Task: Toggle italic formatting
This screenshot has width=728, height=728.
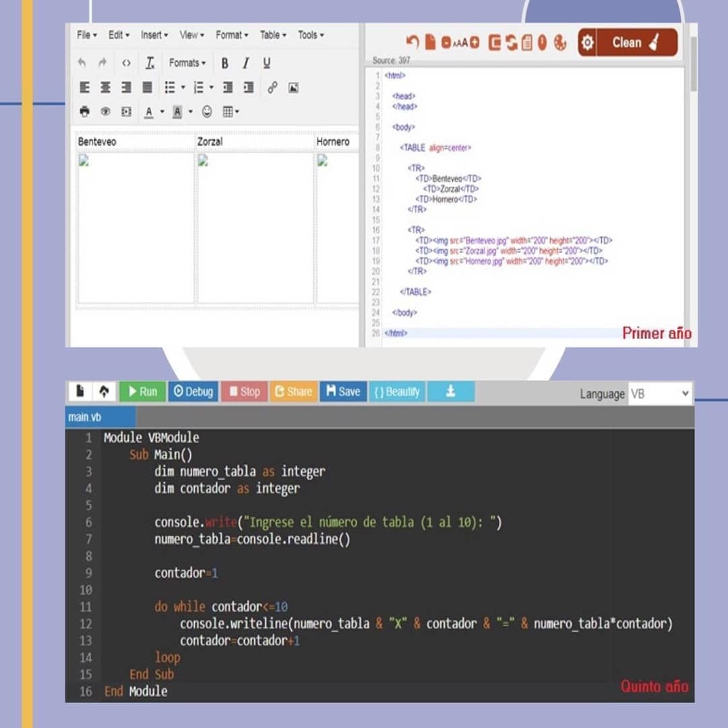Action: point(246,63)
